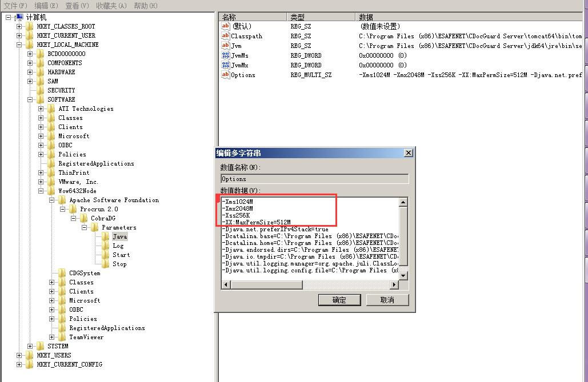Screen dimensions: 588x382
Task: Select the TeamViewer key folder icon
Action: coord(62,337)
